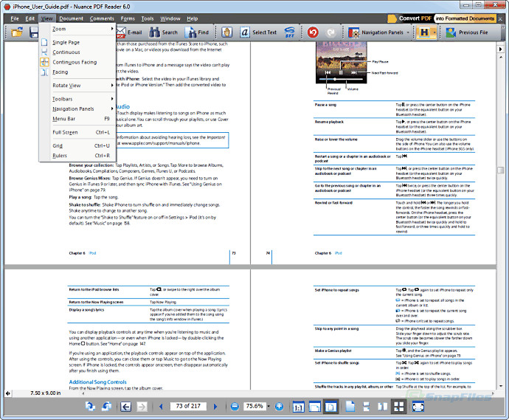This screenshot has height=420, width=509.
Task: Click the Save floppy disk icon
Action: point(33,32)
